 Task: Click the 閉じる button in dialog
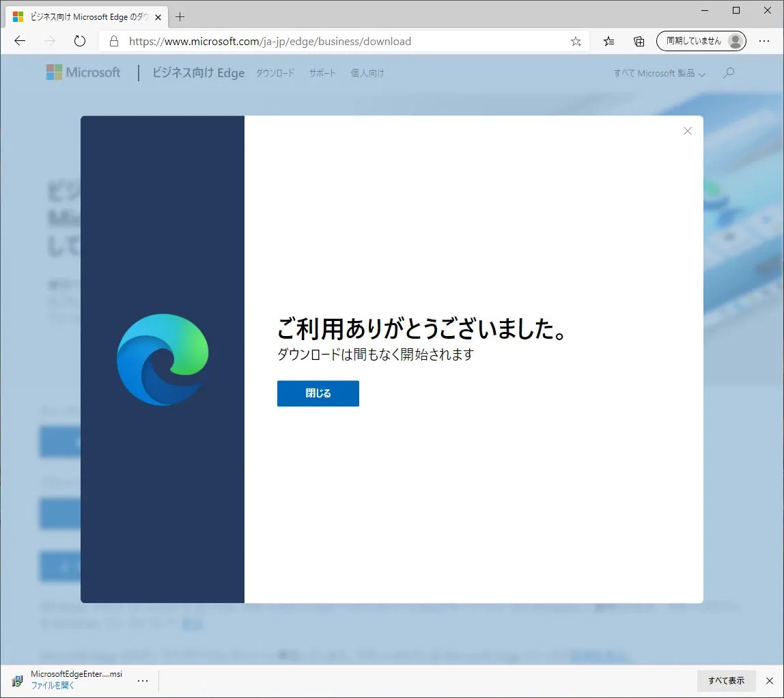click(318, 393)
